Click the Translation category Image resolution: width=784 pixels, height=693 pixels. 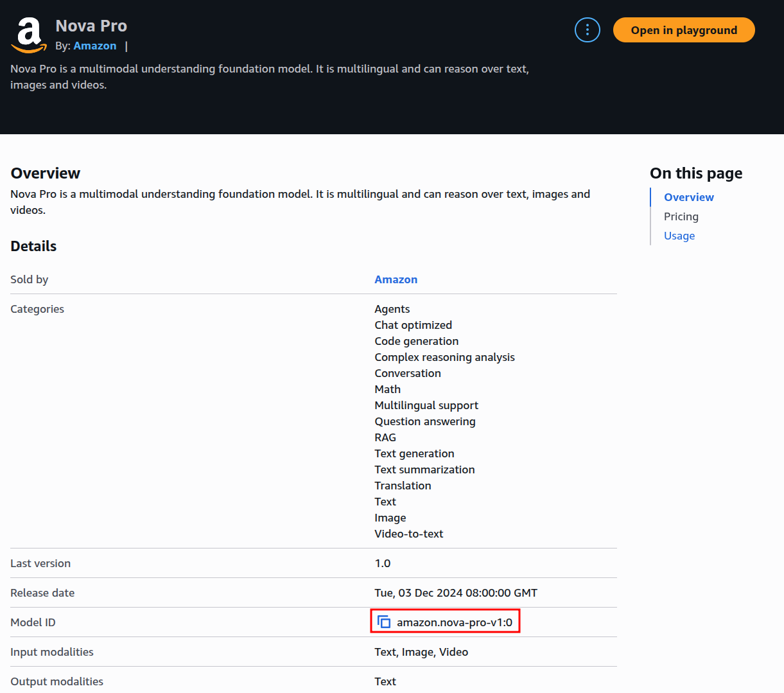point(403,486)
